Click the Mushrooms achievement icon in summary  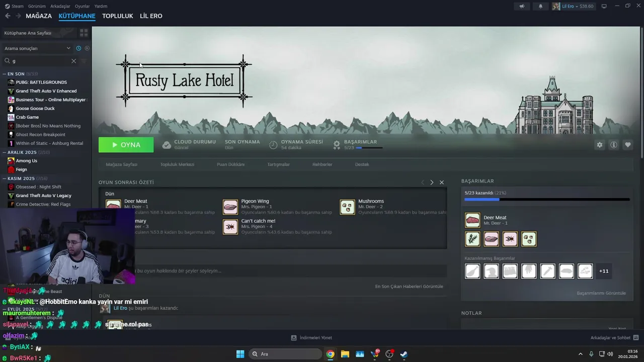click(x=347, y=207)
